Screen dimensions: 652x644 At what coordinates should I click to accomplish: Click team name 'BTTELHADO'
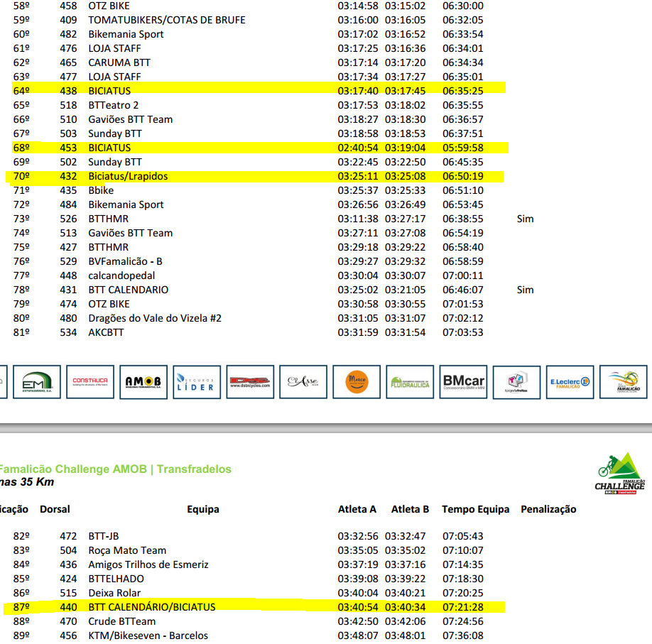pyautogui.click(x=116, y=579)
